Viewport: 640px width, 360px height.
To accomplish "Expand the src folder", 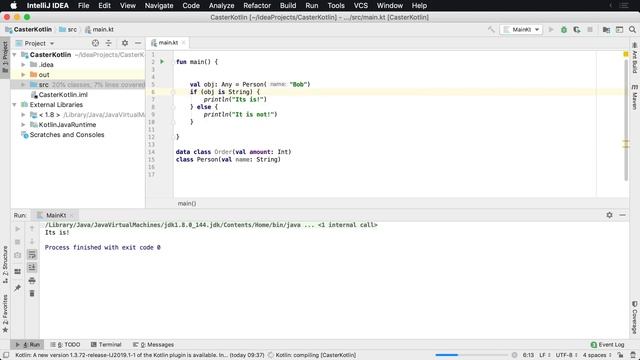I will click(x=23, y=84).
